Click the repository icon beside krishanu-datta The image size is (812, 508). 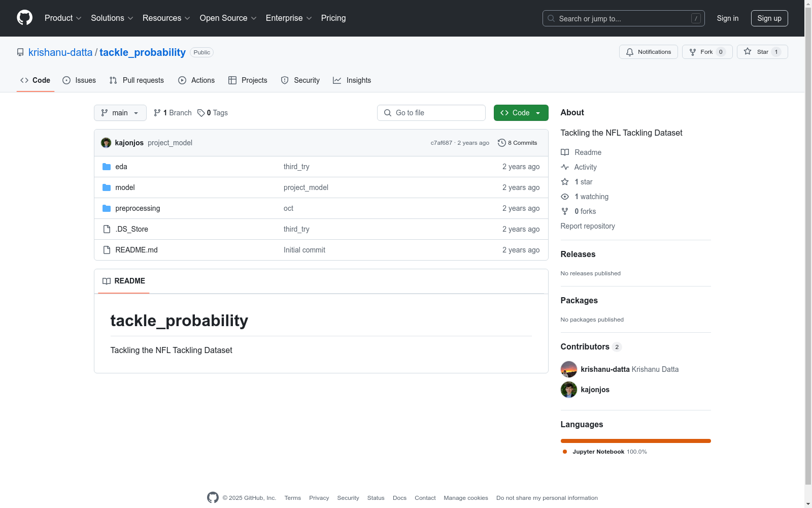(20, 52)
